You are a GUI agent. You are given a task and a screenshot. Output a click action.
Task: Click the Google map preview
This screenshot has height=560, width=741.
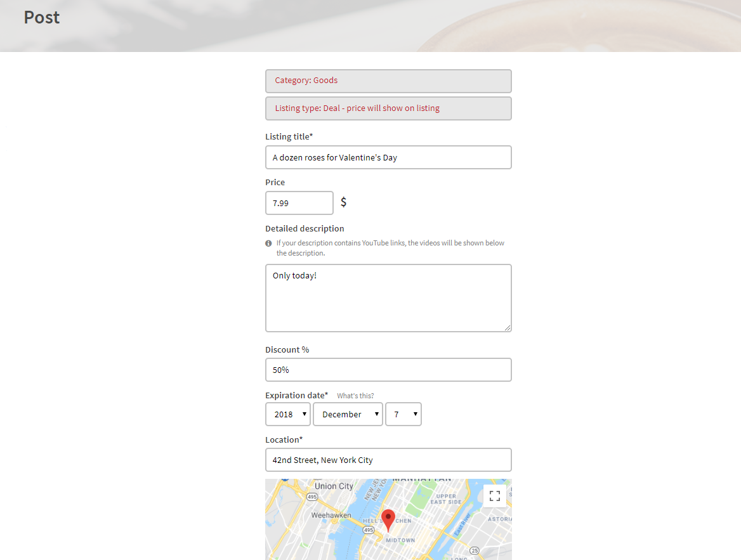click(388, 519)
